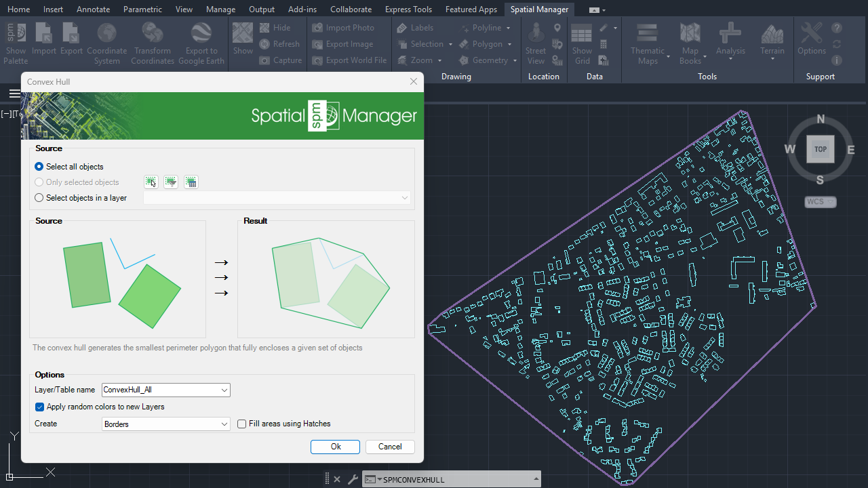Select the 'Select all objects' radio button
The image size is (868, 488).
tap(39, 167)
